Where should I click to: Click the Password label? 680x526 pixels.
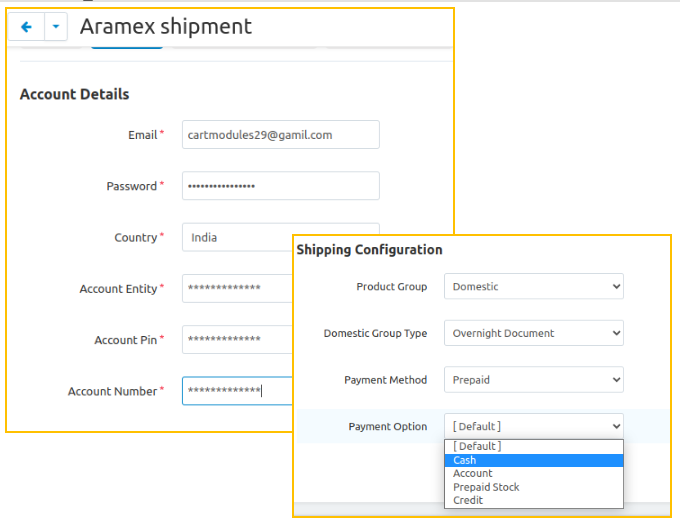[132, 186]
